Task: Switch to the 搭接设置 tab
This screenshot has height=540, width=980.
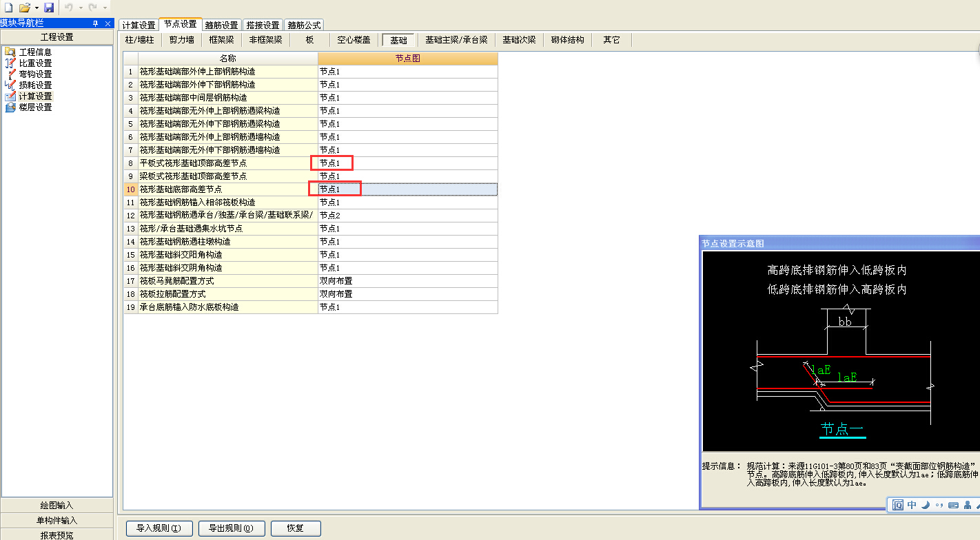Action: click(263, 25)
